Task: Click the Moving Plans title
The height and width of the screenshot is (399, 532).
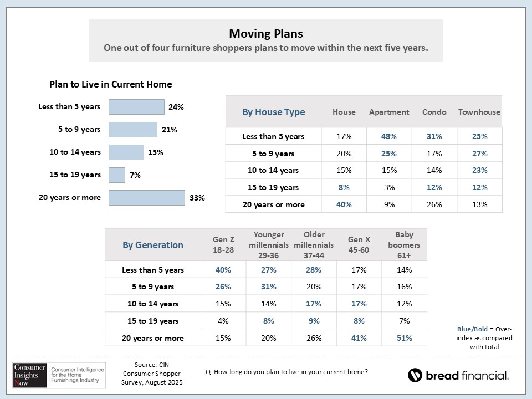Action: (x=266, y=33)
